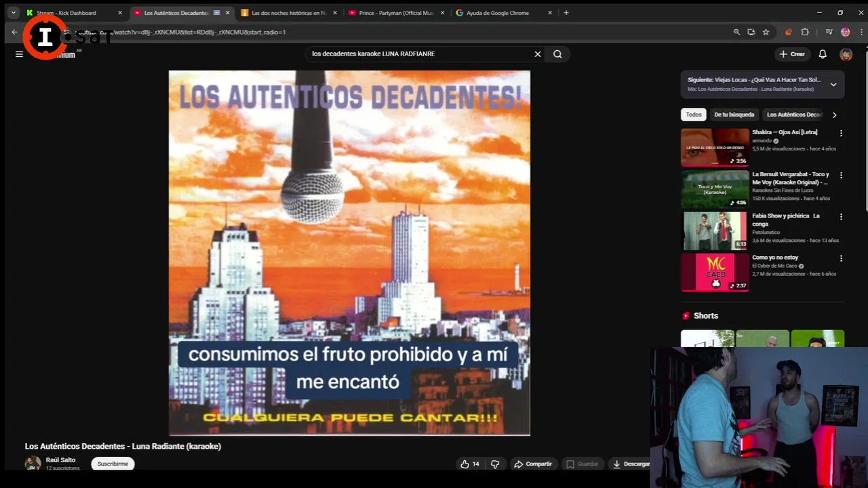This screenshot has width=868, height=488.
Task: Open options menu for Como yo no estoy
Action: tap(841, 258)
